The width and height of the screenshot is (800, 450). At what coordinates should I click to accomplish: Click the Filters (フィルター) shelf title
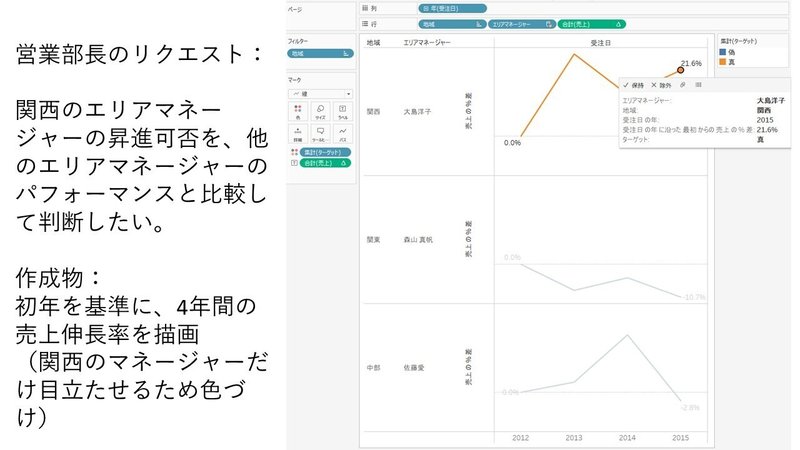pyautogui.click(x=297, y=41)
